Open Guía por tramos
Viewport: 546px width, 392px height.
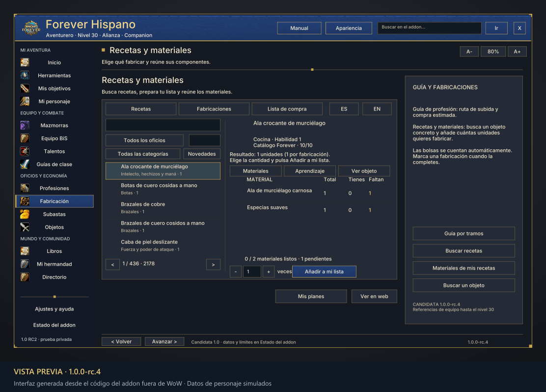pyautogui.click(x=464, y=233)
